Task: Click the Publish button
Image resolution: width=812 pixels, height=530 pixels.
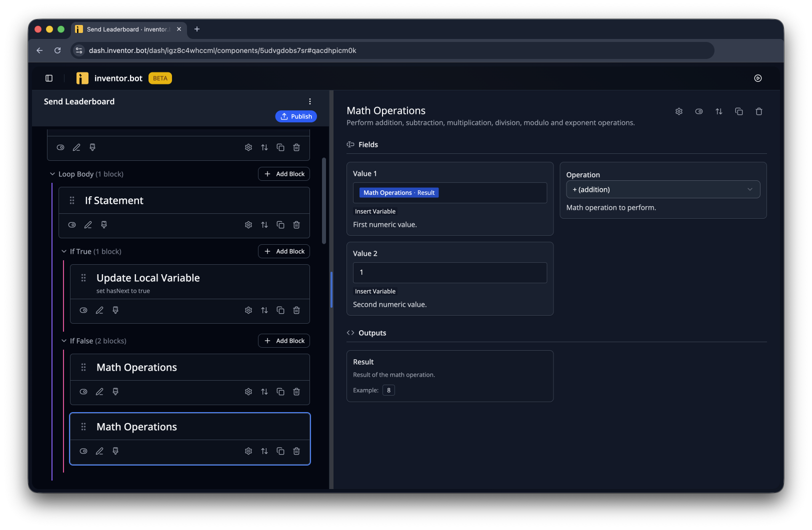Action: coord(296,116)
